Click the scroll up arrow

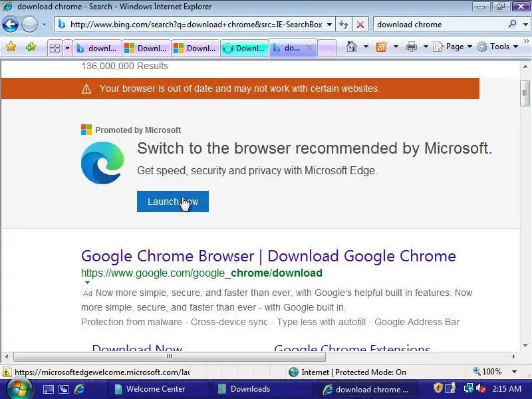pyautogui.click(x=525, y=66)
